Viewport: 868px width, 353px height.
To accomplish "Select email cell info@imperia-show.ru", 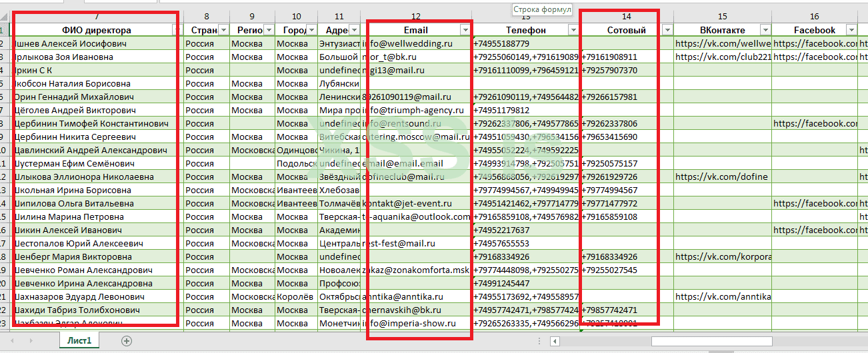I will click(416, 323).
